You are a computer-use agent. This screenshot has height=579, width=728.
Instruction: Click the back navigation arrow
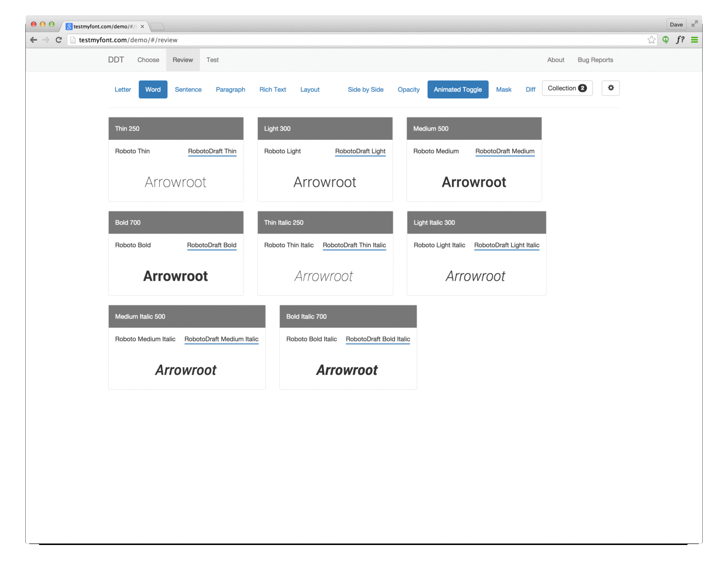point(33,40)
